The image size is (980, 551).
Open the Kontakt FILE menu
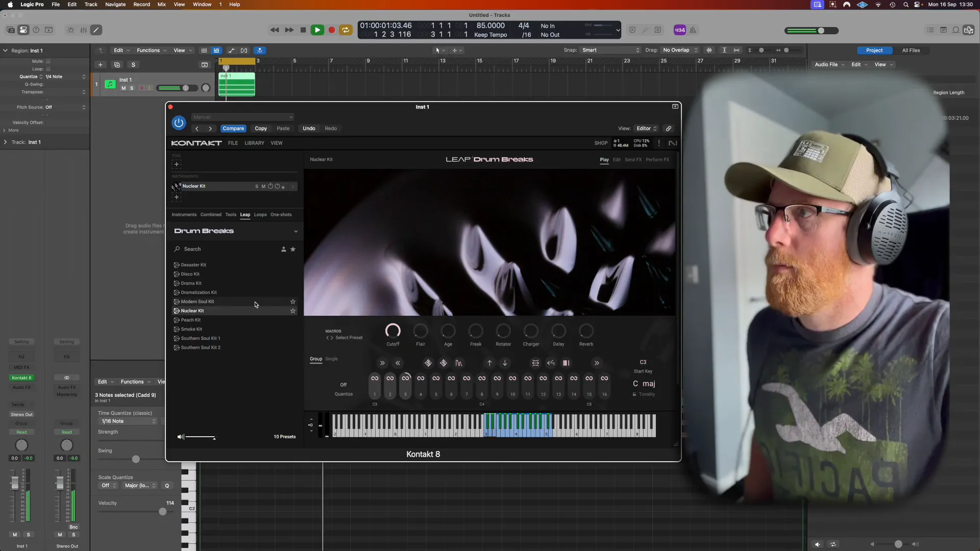click(x=233, y=143)
